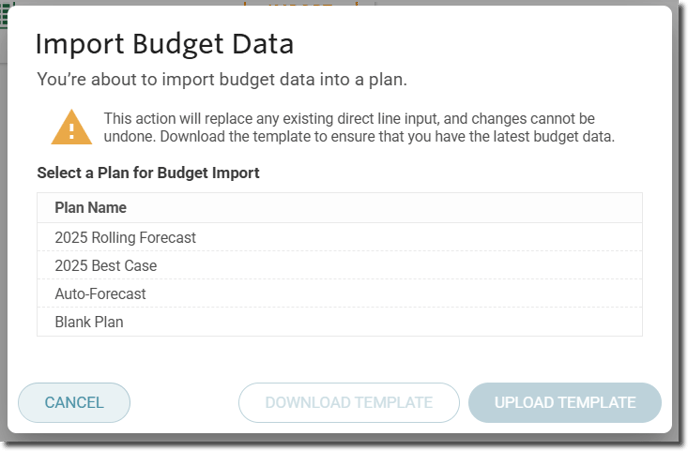The image size is (688, 451).
Task: Click the empty space between Cancel and Download Template
Action: (184, 402)
